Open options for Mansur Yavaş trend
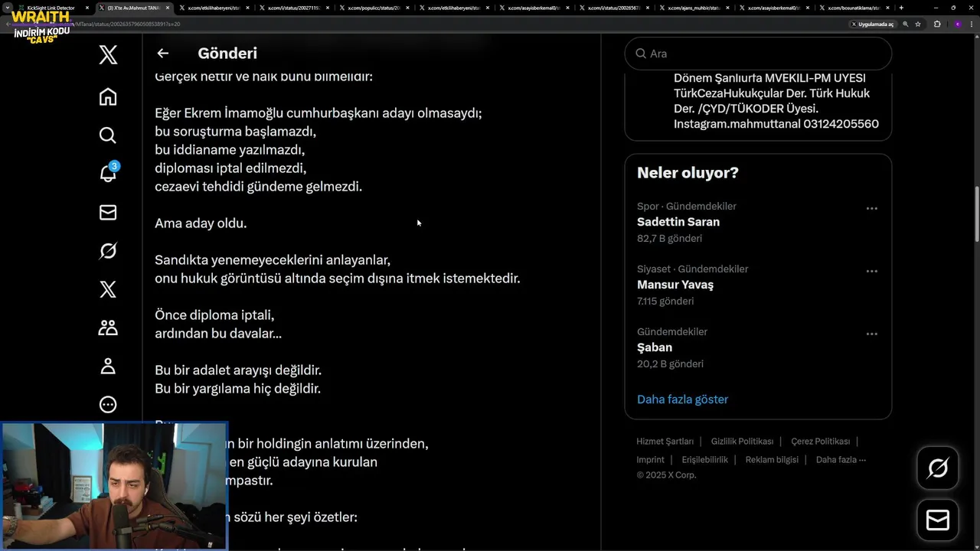Screen dimensions: 980x551 tap(871, 271)
